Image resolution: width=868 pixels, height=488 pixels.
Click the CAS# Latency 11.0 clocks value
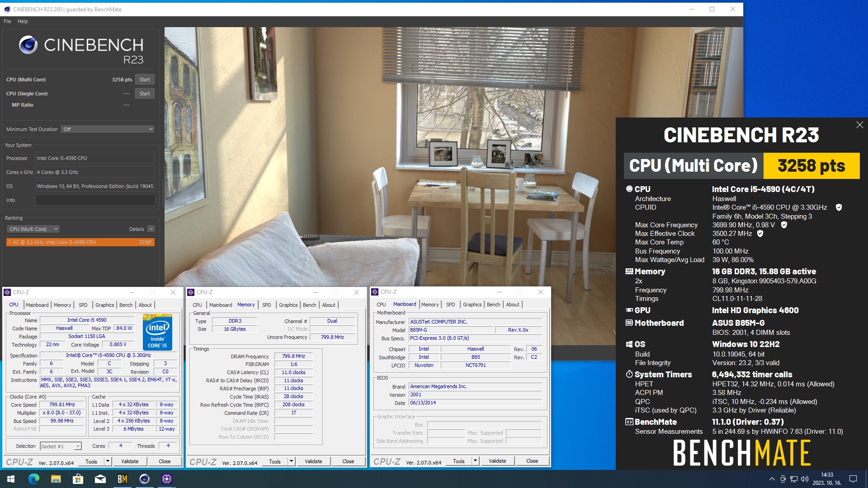(x=293, y=373)
